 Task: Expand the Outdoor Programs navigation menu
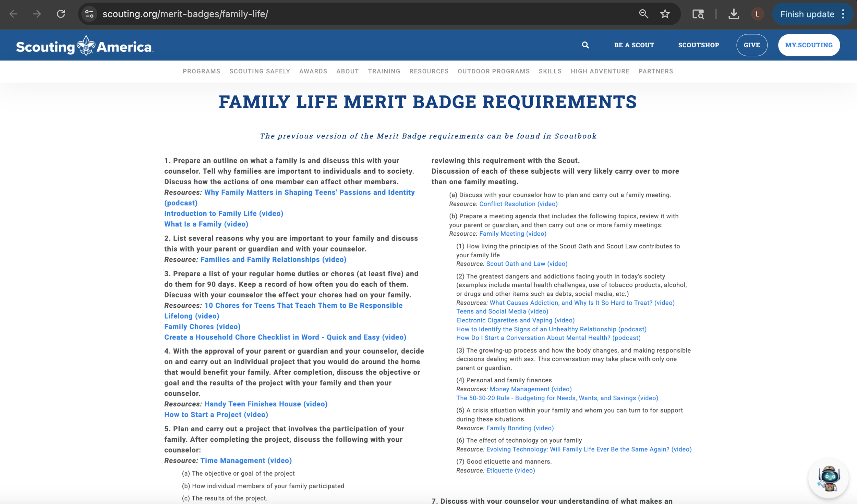click(493, 71)
